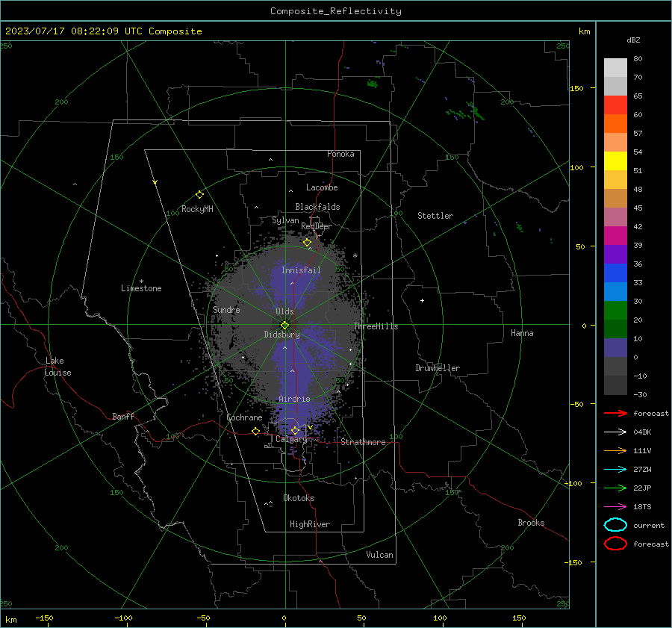Select the cyan 27ZW arrow icon
Viewport: 672px width, 628px height.
(615, 470)
